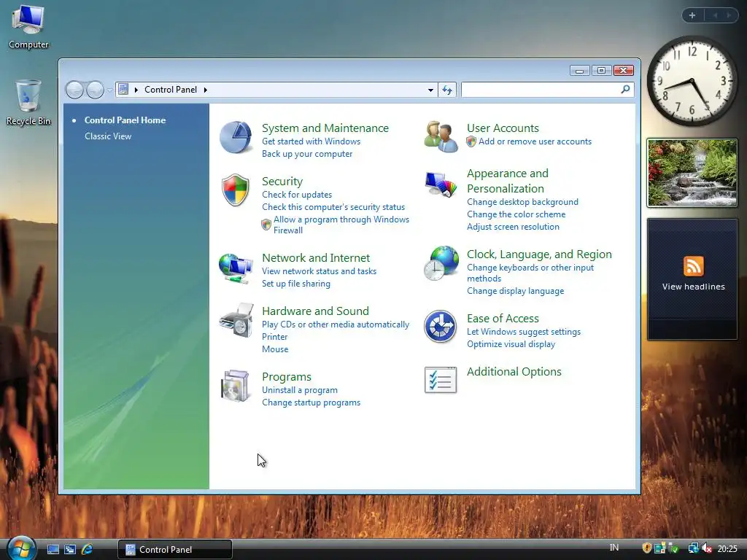The height and width of the screenshot is (560, 747).
Task: Open the Network and Internet globe icon
Action: (x=236, y=268)
